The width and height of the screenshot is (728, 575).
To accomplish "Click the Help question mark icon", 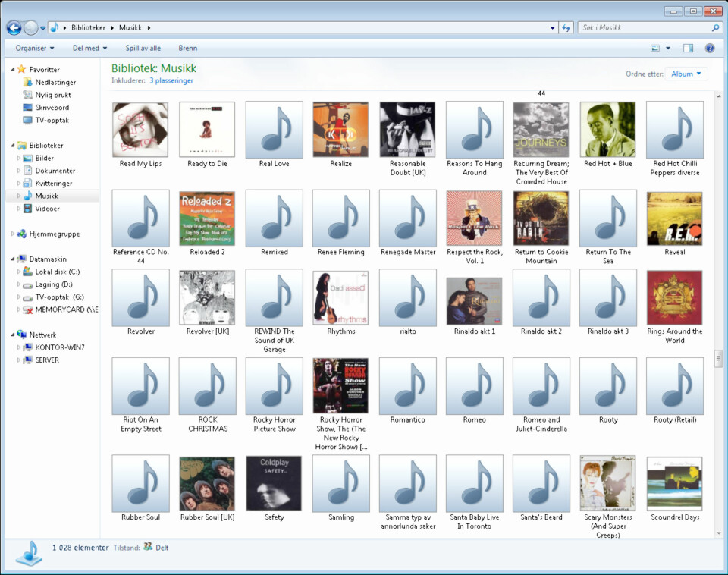I will coord(710,49).
